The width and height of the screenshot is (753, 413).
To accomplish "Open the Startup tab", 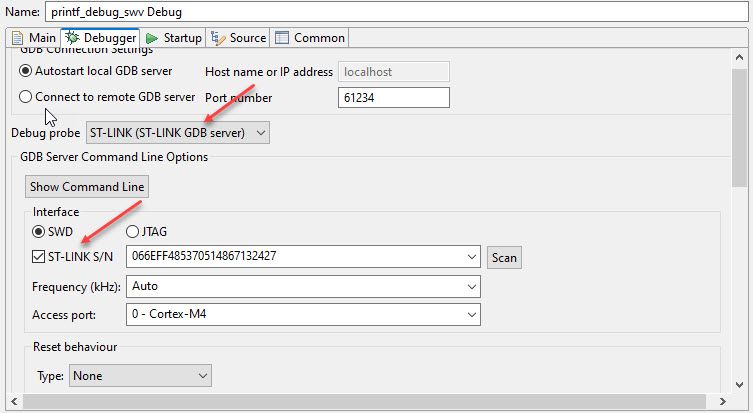I will pyautogui.click(x=173, y=37).
